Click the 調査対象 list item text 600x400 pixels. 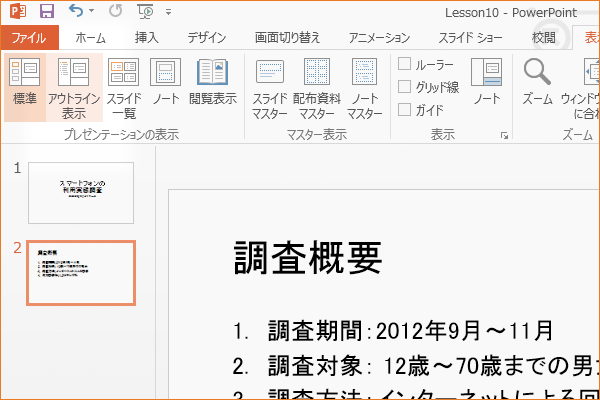tap(434, 366)
